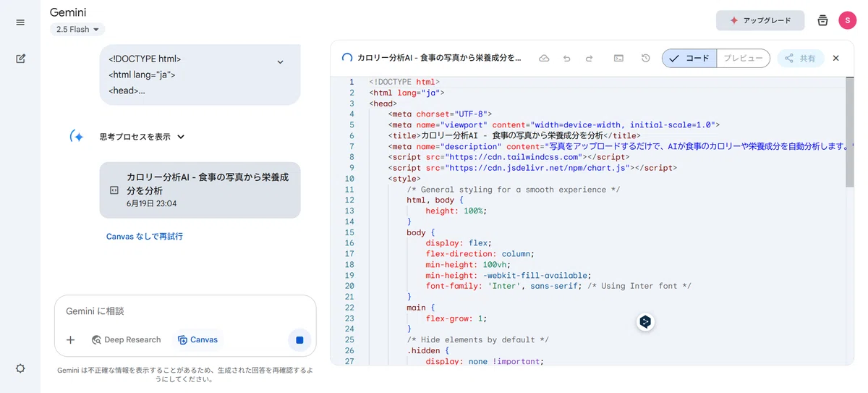
Task: Switch to the コード view
Action: tap(689, 59)
